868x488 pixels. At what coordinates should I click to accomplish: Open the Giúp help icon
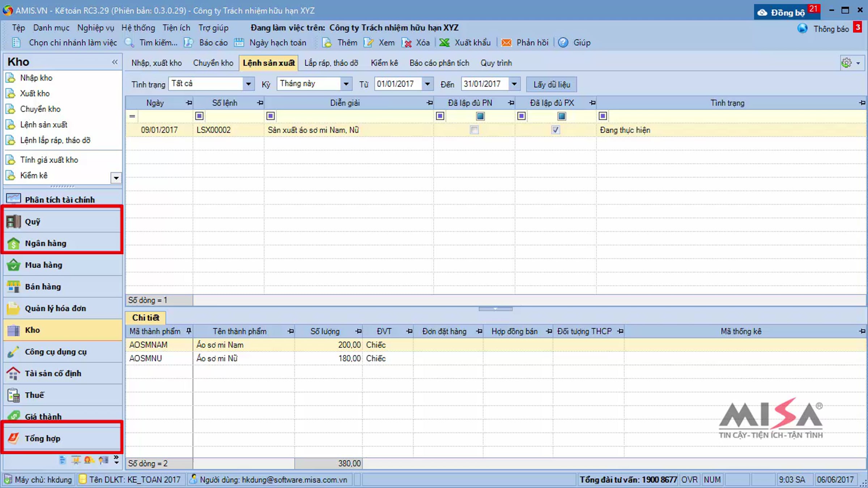pyautogui.click(x=563, y=43)
